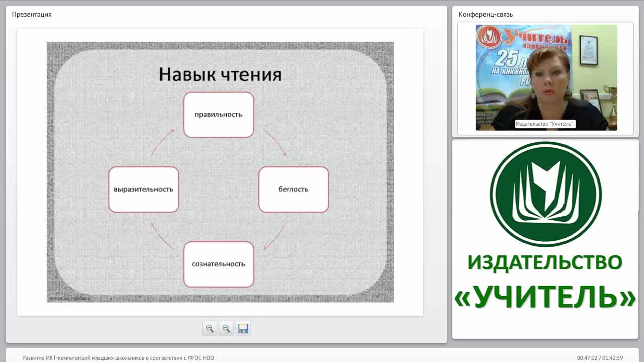Click the webinar title text at bottom
The width and height of the screenshot is (644, 362).
point(118,358)
